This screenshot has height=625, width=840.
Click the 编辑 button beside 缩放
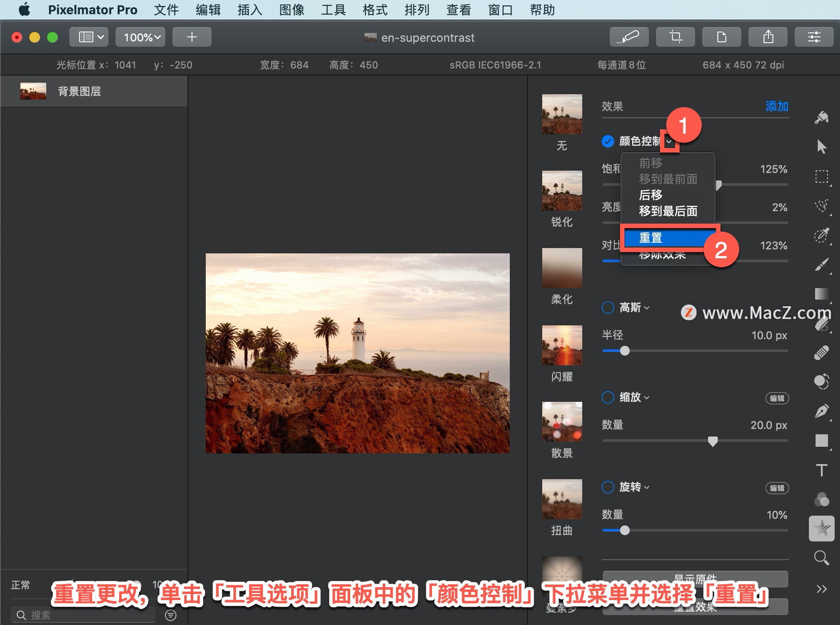pos(777,398)
